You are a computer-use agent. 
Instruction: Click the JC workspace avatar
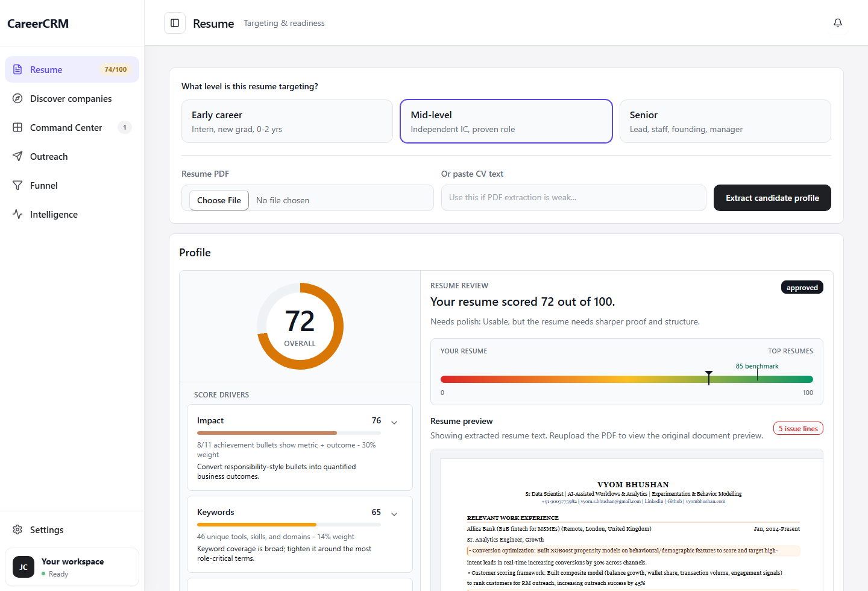(24, 567)
